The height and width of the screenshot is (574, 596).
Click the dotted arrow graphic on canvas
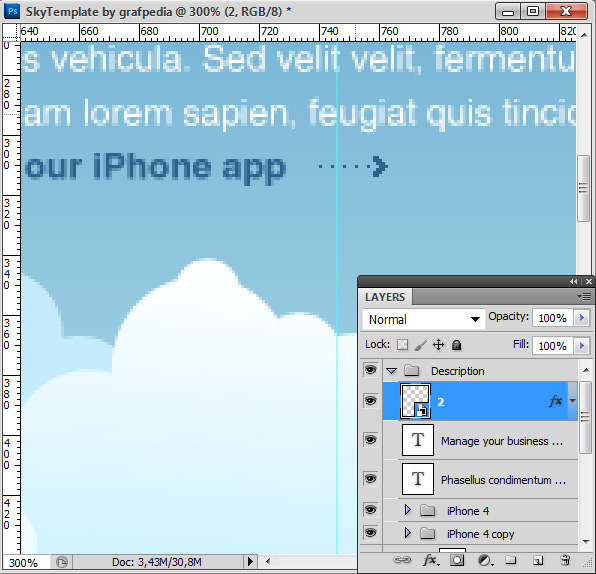pyautogui.click(x=353, y=166)
